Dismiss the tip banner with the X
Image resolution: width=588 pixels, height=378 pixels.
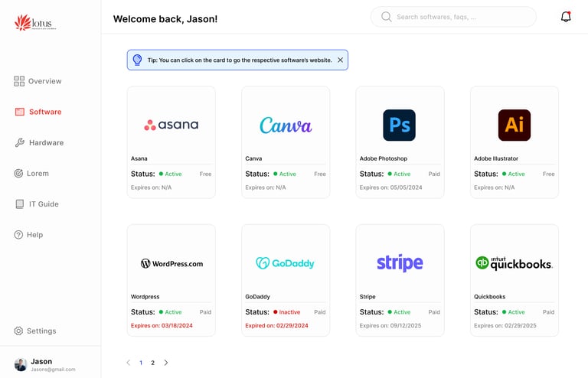[340, 60]
